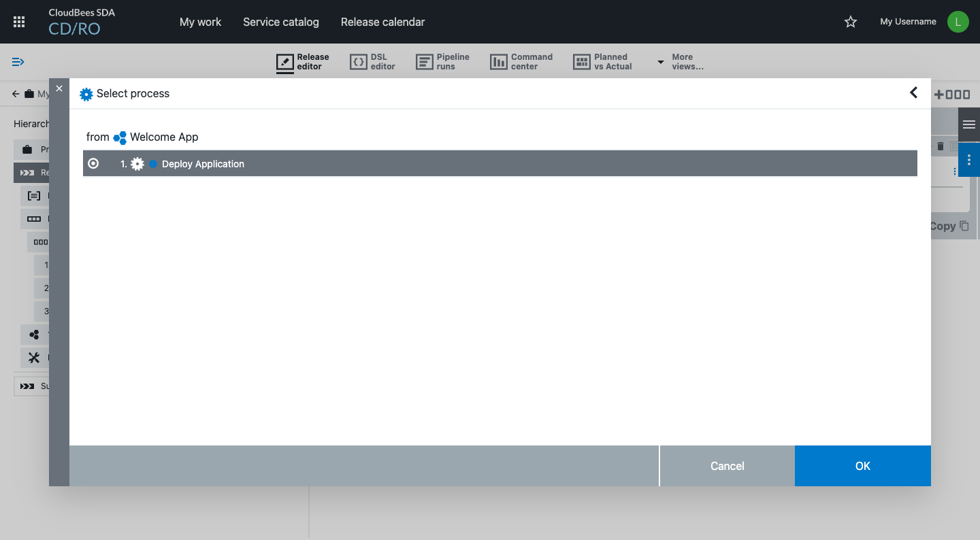Click the OK button
The height and width of the screenshot is (540, 980).
(862, 466)
